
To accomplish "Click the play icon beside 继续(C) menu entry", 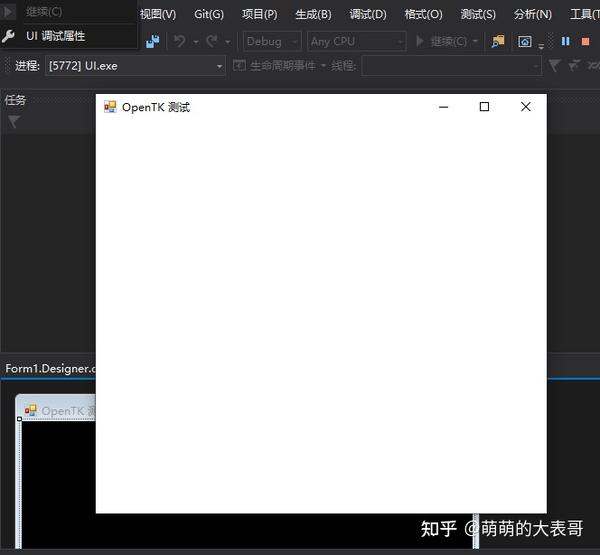I will point(8,11).
